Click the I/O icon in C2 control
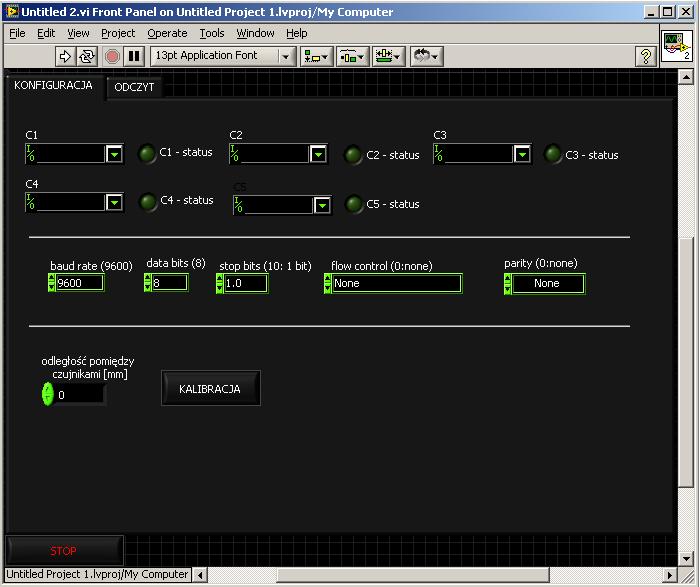The height and width of the screenshot is (587, 700). (x=234, y=154)
